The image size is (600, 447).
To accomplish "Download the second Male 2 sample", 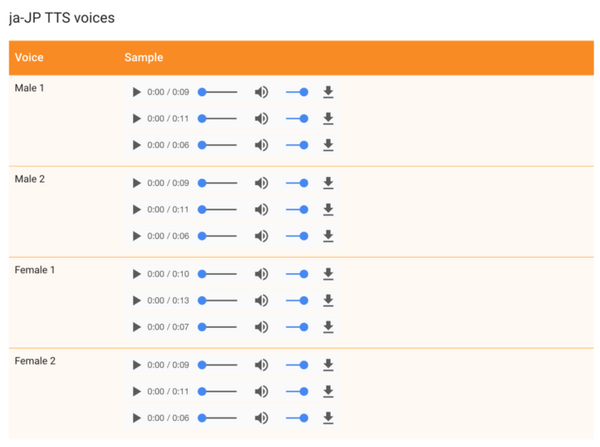I will pyautogui.click(x=328, y=210).
